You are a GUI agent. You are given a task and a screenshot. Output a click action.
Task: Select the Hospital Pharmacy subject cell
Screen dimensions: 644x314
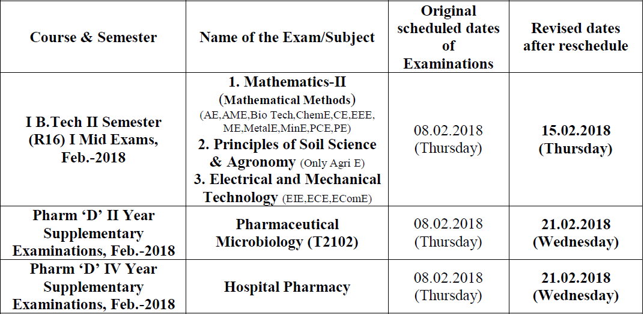[287, 287]
